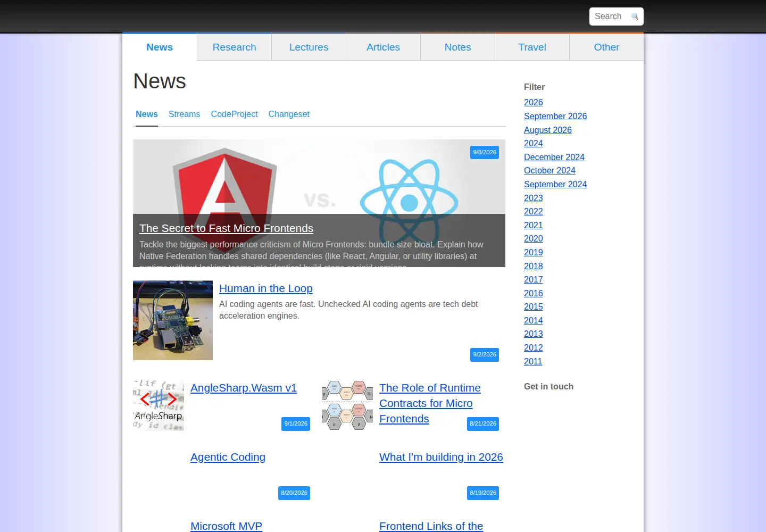Click the 9/2/2026 date badge
This screenshot has height=532, width=766.
[x=485, y=355]
